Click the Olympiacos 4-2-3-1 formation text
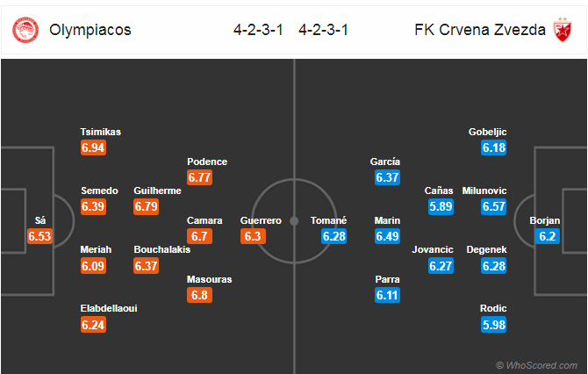This screenshot has height=374, width=588. [258, 30]
